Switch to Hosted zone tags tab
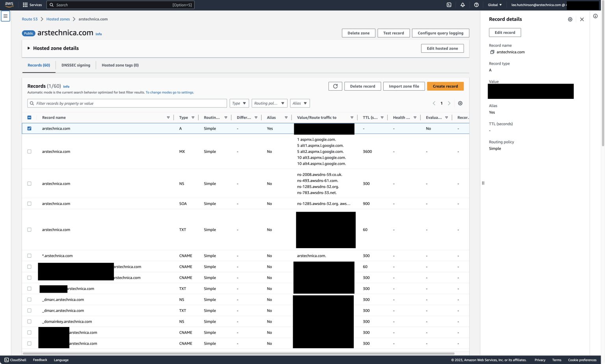605x364 pixels. [120, 65]
